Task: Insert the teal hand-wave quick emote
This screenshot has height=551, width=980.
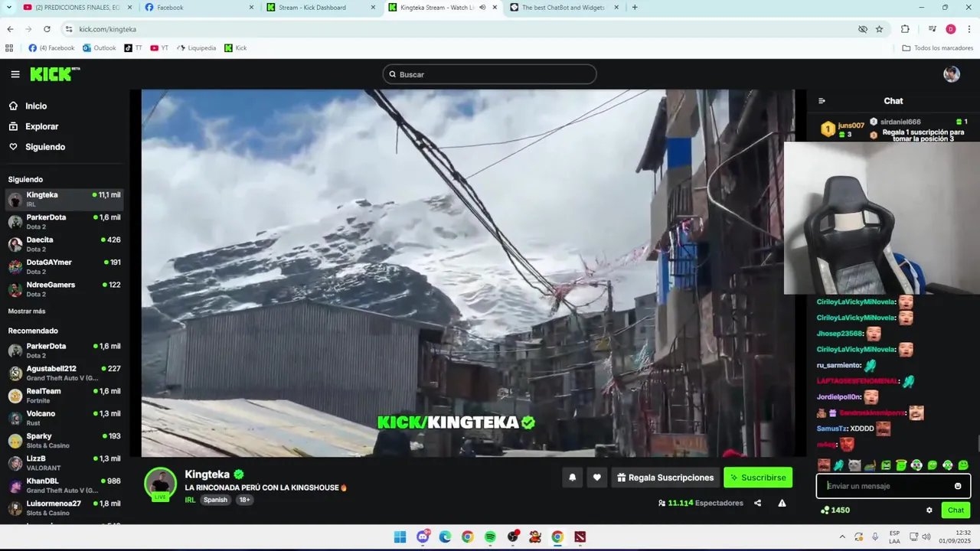Action: [839, 465]
